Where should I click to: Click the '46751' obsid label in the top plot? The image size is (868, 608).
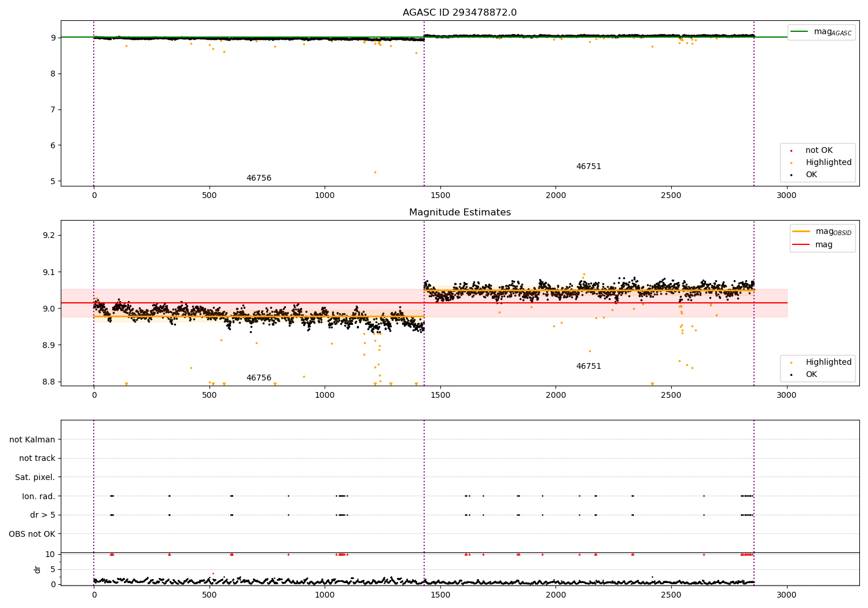pyautogui.click(x=589, y=167)
